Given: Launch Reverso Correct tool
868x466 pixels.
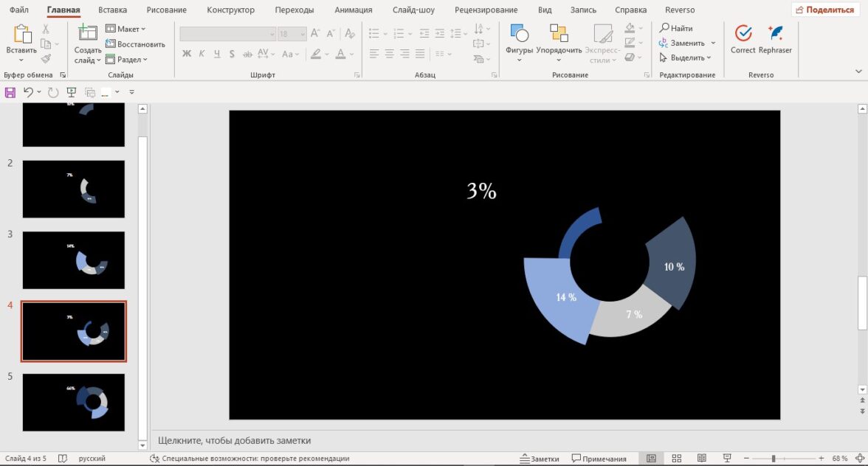Looking at the screenshot, I should click(x=743, y=37).
